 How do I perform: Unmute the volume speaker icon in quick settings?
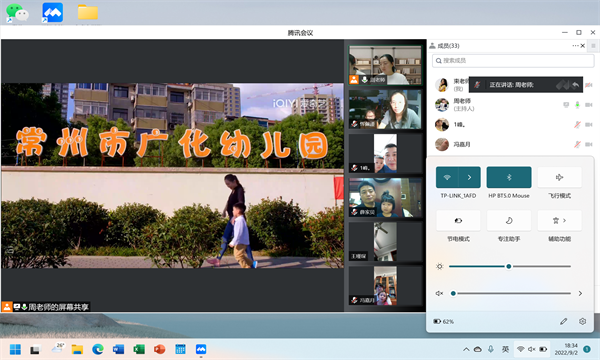pos(439,293)
